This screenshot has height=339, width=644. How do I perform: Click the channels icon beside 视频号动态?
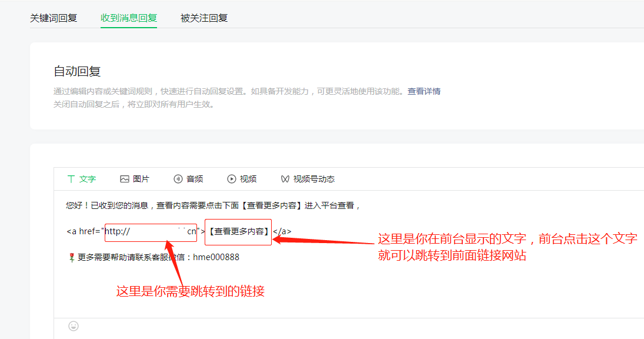click(285, 179)
